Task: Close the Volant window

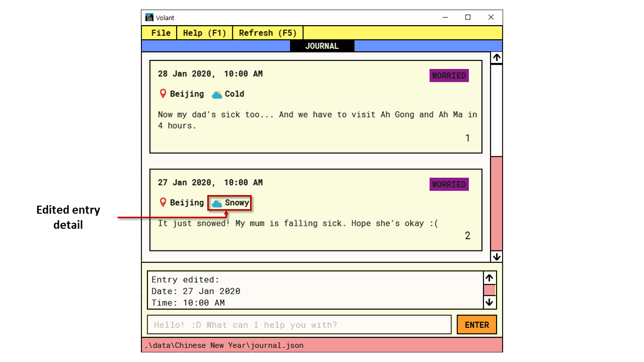Action: pyautogui.click(x=491, y=18)
